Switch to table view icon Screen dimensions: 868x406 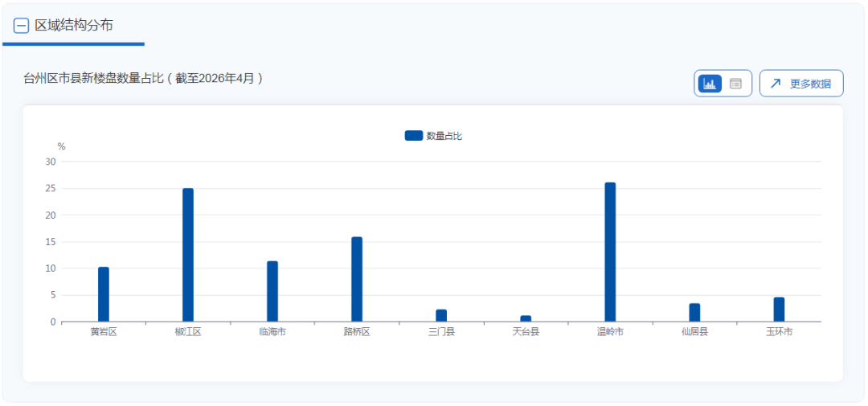click(x=735, y=84)
